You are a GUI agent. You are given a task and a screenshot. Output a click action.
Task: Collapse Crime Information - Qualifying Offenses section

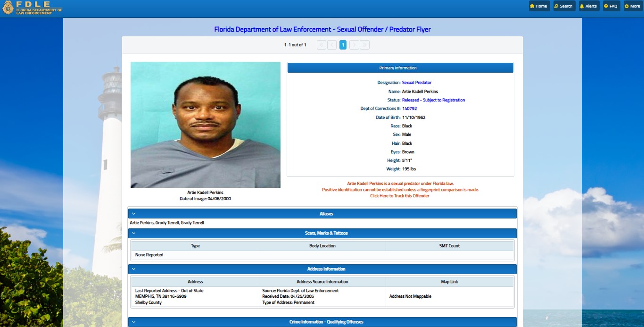click(322, 322)
